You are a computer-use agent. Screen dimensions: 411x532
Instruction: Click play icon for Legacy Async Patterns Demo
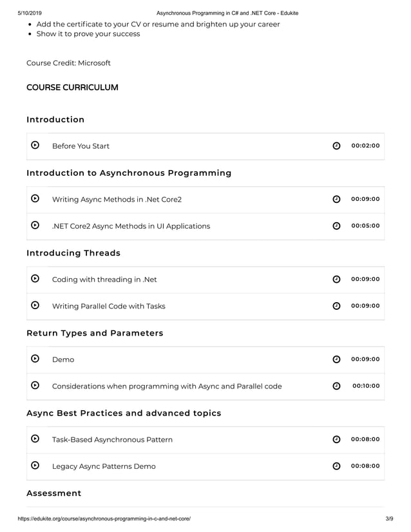(35, 466)
